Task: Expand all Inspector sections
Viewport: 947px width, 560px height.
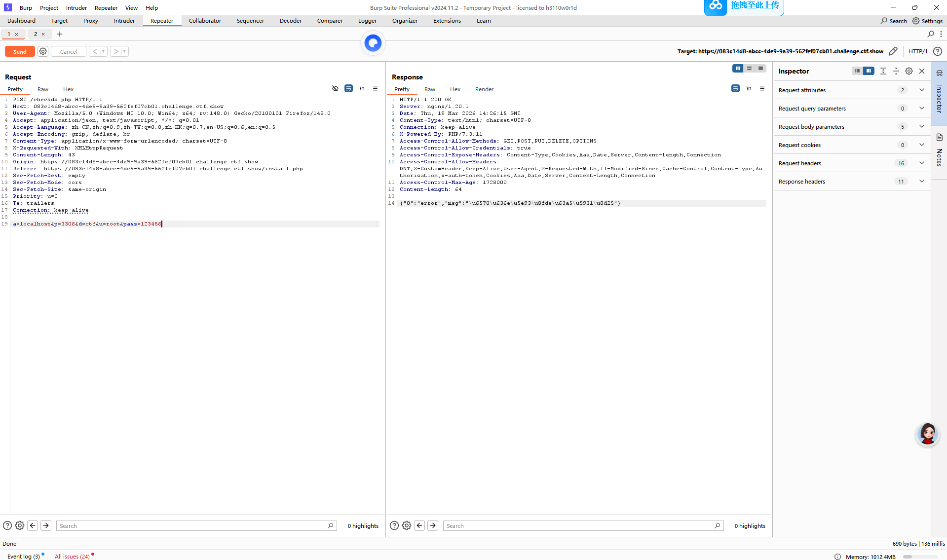Action: [883, 71]
